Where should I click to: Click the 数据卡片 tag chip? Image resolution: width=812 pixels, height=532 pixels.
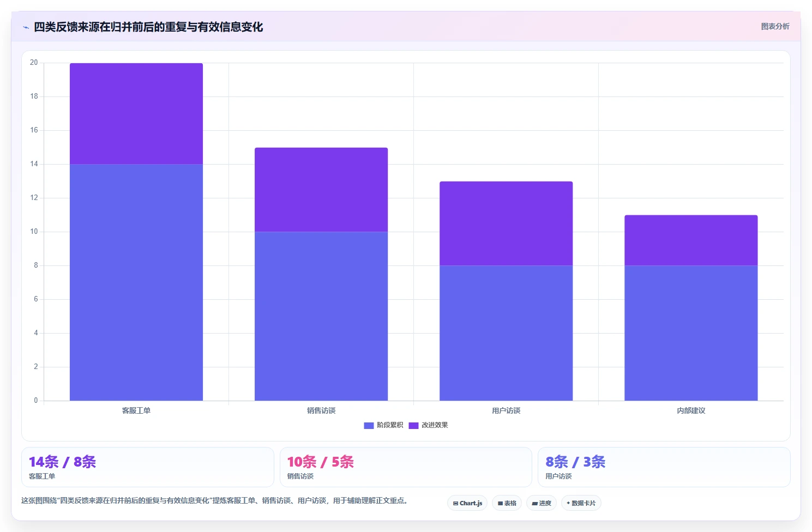[581, 503]
